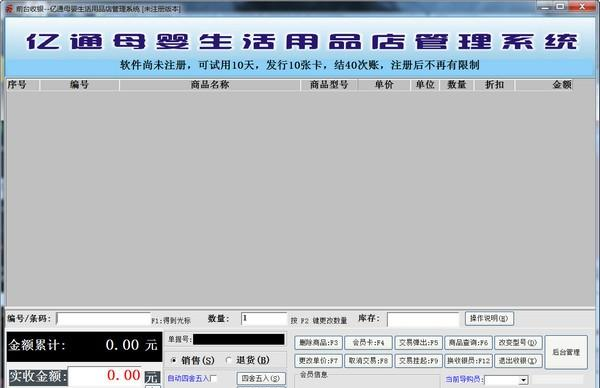
Task: Click the 数量 column header
Action: click(457, 85)
